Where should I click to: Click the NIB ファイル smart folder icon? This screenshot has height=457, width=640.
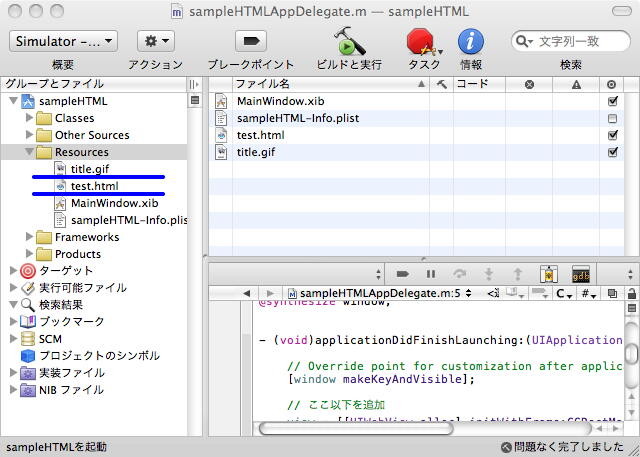pyautogui.click(x=28, y=390)
